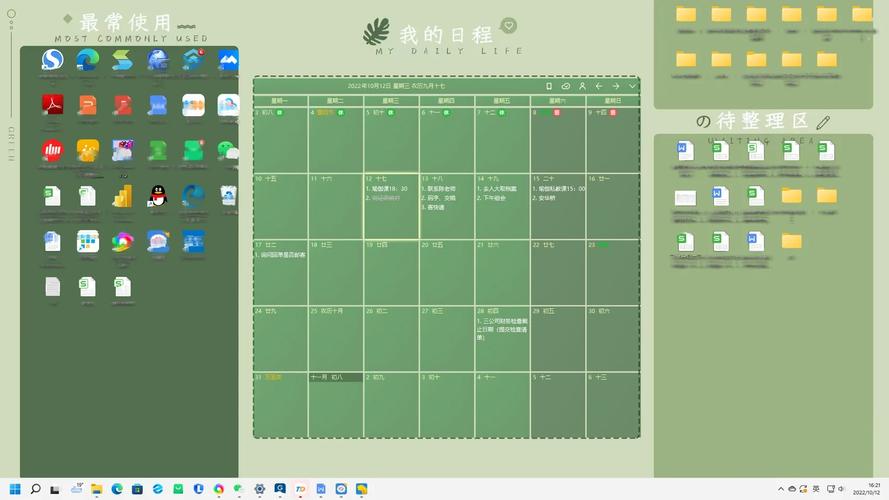Open colorful swirl app shortcut on desktop
Screen dimensions: 889x500
click(x=122, y=241)
